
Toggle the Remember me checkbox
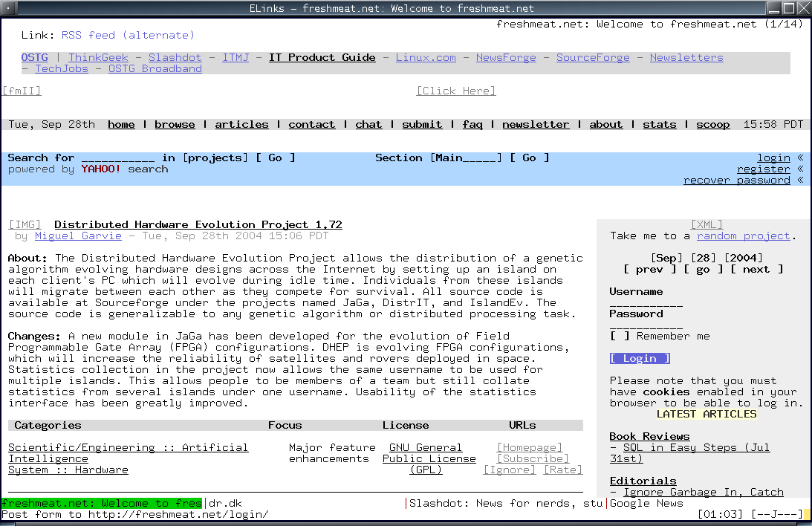(620, 336)
